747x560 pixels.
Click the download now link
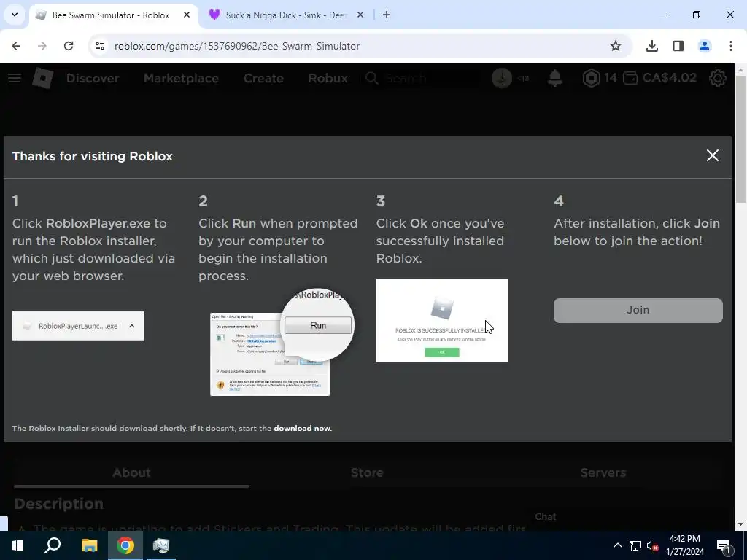pyautogui.click(x=302, y=428)
